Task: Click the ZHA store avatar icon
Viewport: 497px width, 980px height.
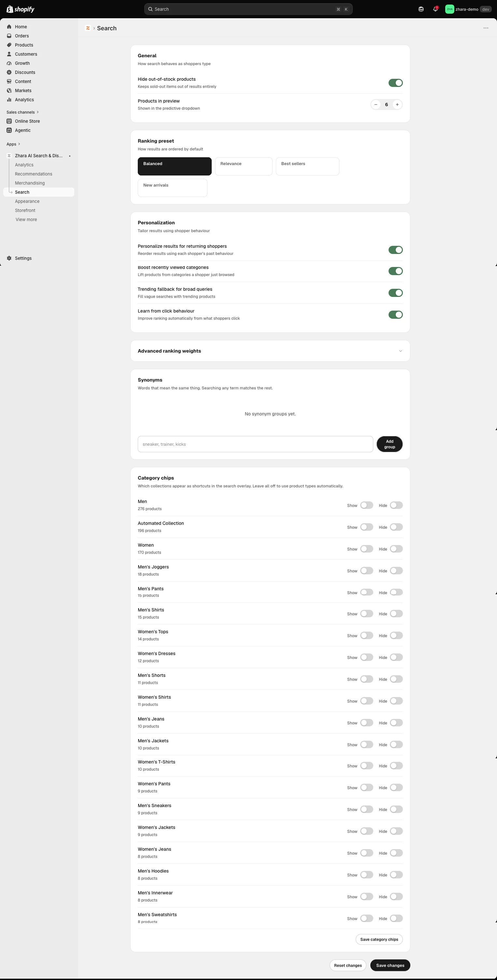Action: pos(449,9)
